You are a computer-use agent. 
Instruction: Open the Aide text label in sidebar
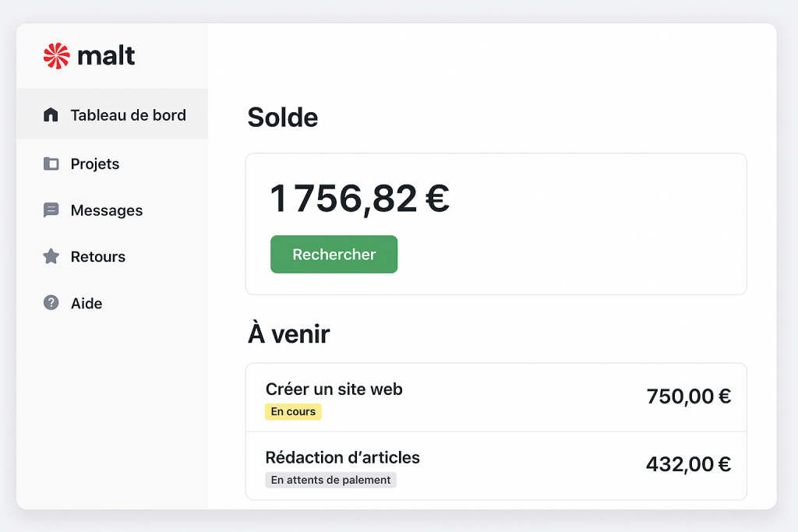pyautogui.click(x=87, y=303)
